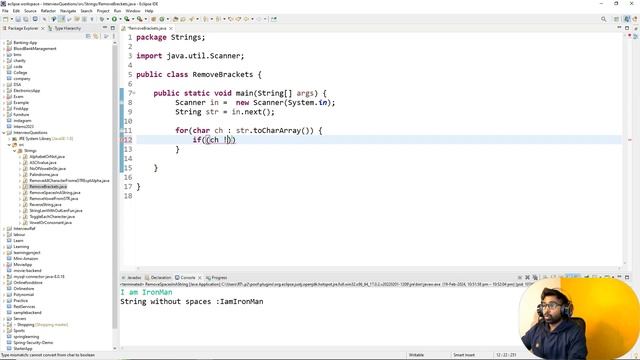Maximize the editor area
This screenshot has width=640, height=360.
(x=627, y=28)
